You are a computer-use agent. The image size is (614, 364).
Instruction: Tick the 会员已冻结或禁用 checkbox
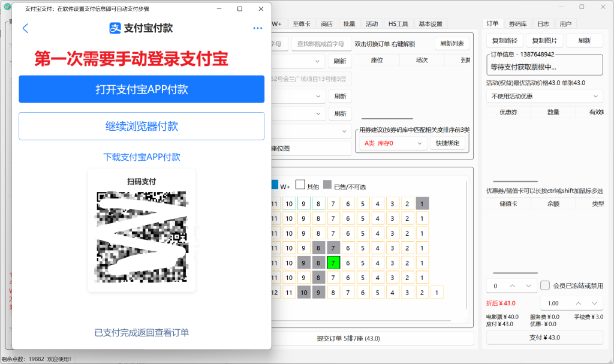coord(544,285)
